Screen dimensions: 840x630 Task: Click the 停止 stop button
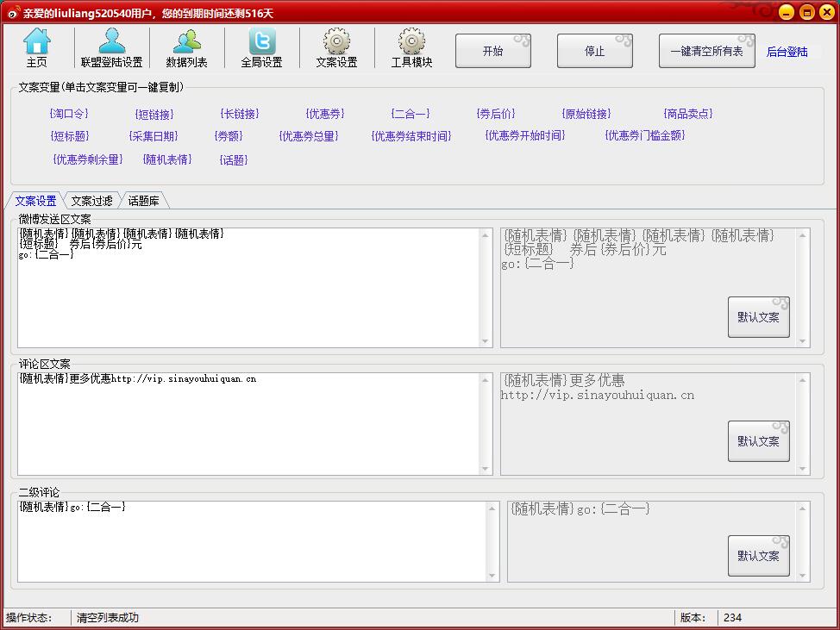595,51
